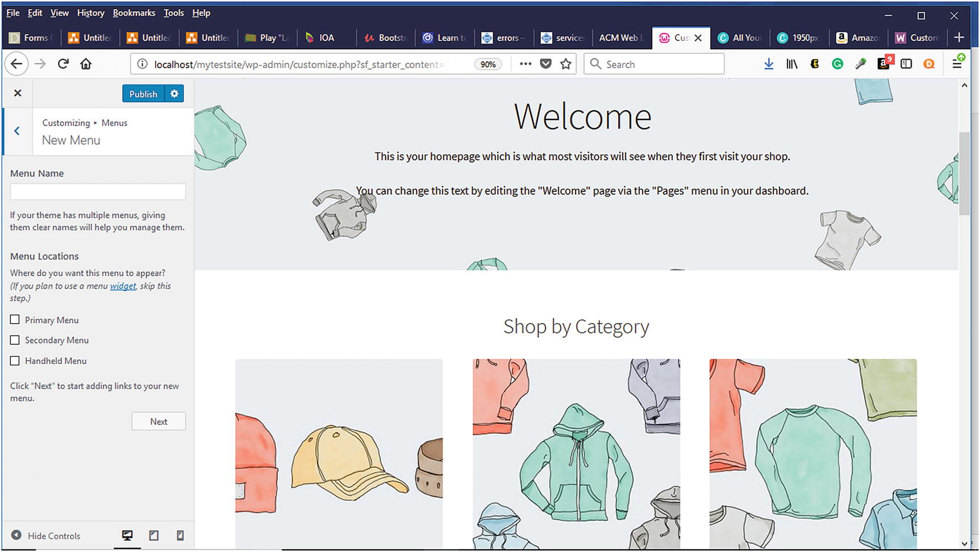Open the Downloads panel
Viewport: 980px width, 552px height.
769,64
